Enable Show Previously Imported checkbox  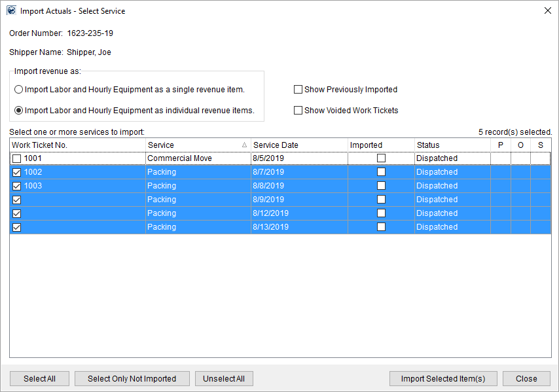(x=298, y=90)
